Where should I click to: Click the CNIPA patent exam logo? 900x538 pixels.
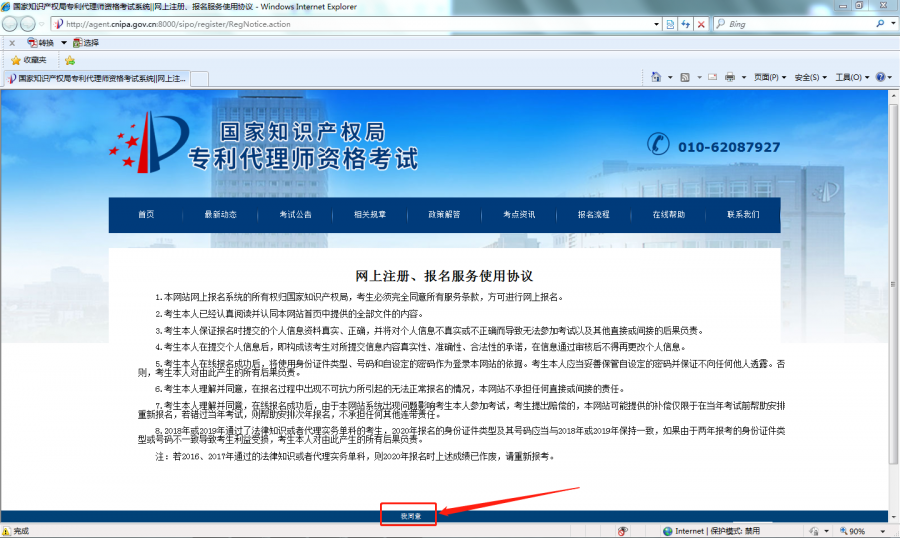(x=263, y=142)
